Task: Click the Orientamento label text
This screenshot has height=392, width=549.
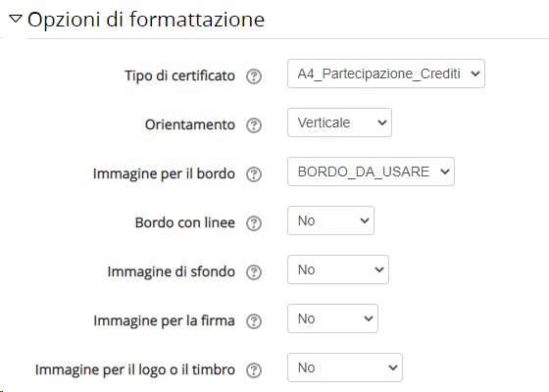Action: point(190,124)
